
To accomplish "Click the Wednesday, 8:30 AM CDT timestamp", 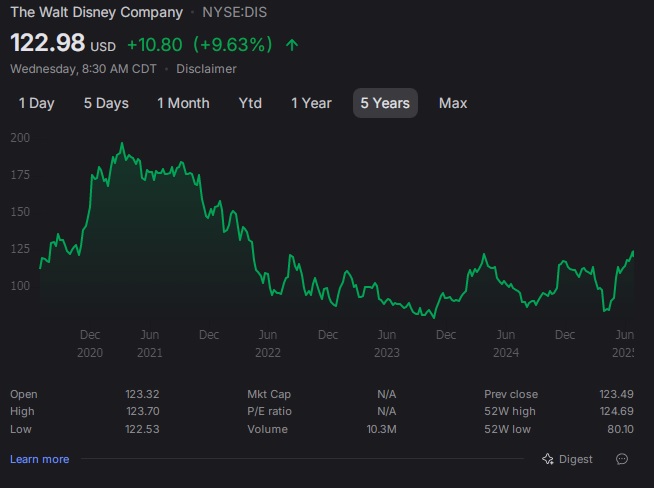I will click(83, 69).
